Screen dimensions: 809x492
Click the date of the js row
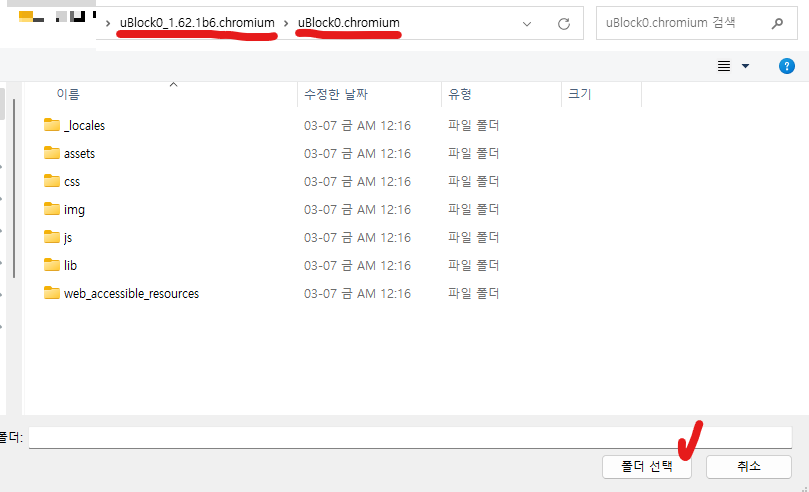[x=357, y=238]
